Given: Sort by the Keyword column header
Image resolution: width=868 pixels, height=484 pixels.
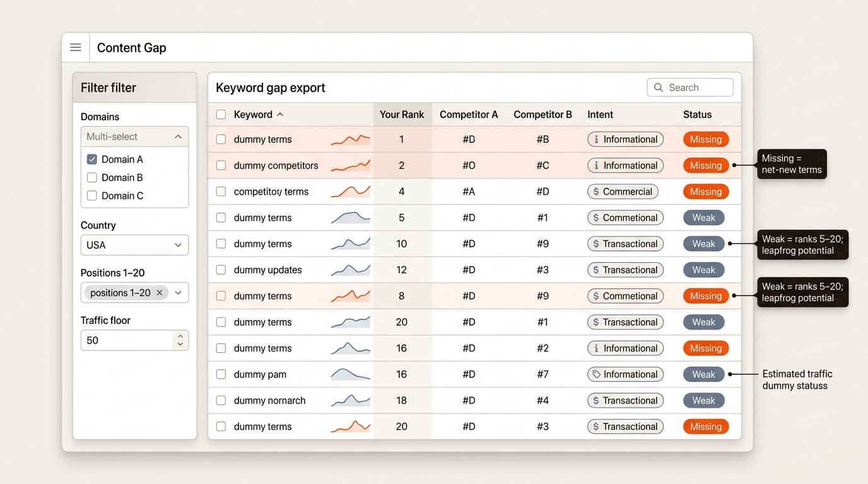Looking at the screenshot, I should point(253,115).
